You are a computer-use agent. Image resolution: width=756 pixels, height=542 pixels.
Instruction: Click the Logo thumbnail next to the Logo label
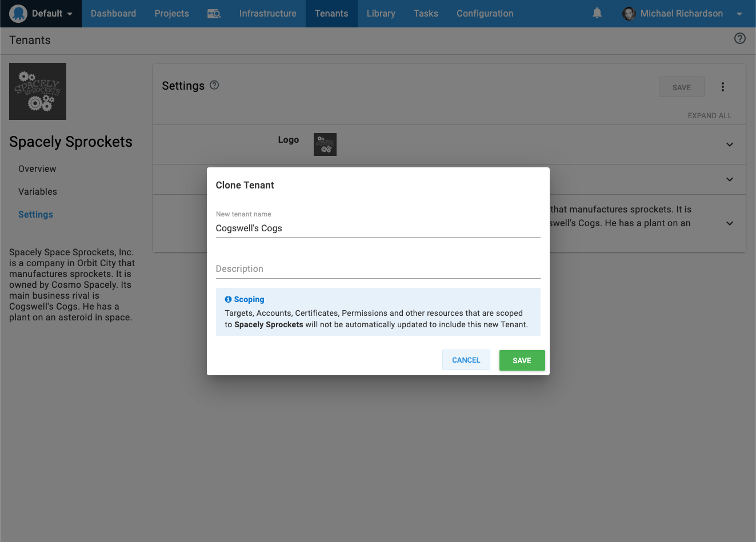tap(325, 144)
